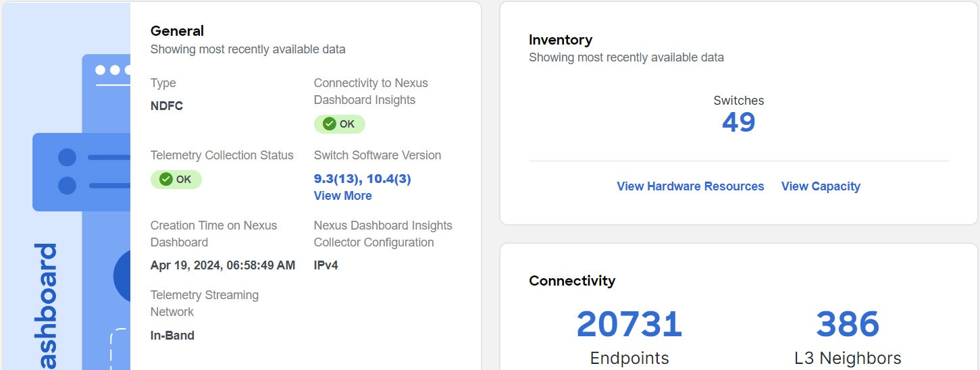Open the View More software versions link
This screenshot has height=370, width=980.
coord(342,196)
